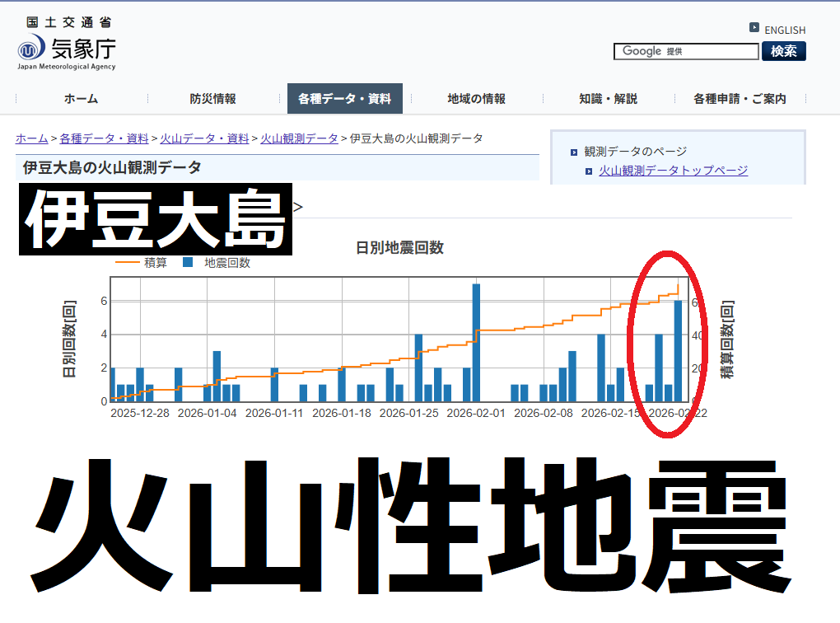The width and height of the screenshot is (840, 623).
Task: Click the blue square 地震回数 legend marker
Action: tap(188, 263)
